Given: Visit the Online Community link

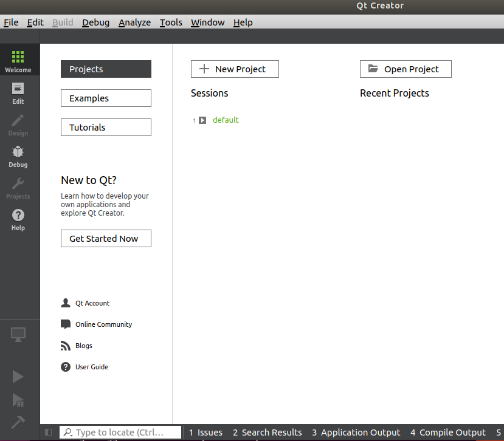Looking at the screenshot, I should pyautogui.click(x=104, y=324).
